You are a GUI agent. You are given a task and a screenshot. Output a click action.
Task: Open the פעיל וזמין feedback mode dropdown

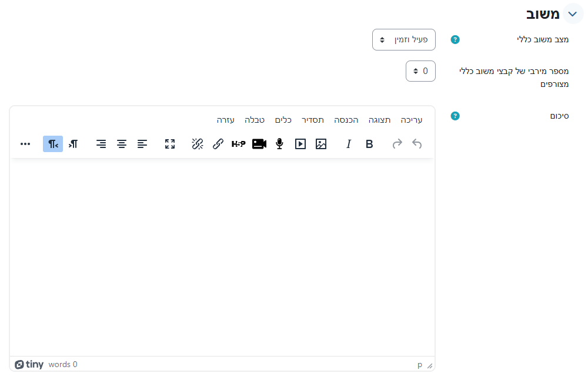tap(403, 40)
